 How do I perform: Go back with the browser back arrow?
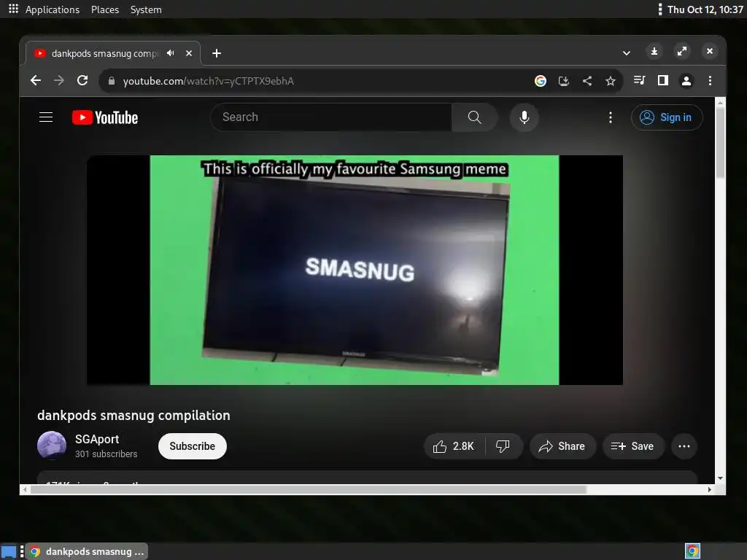pyautogui.click(x=36, y=80)
